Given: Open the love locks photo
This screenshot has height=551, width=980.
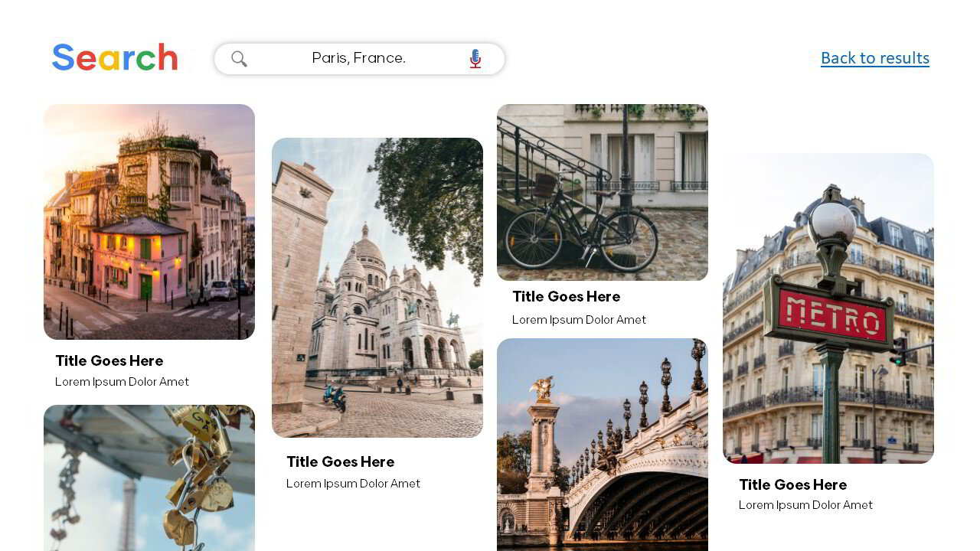Looking at the screenshot, I should (149, 478).
